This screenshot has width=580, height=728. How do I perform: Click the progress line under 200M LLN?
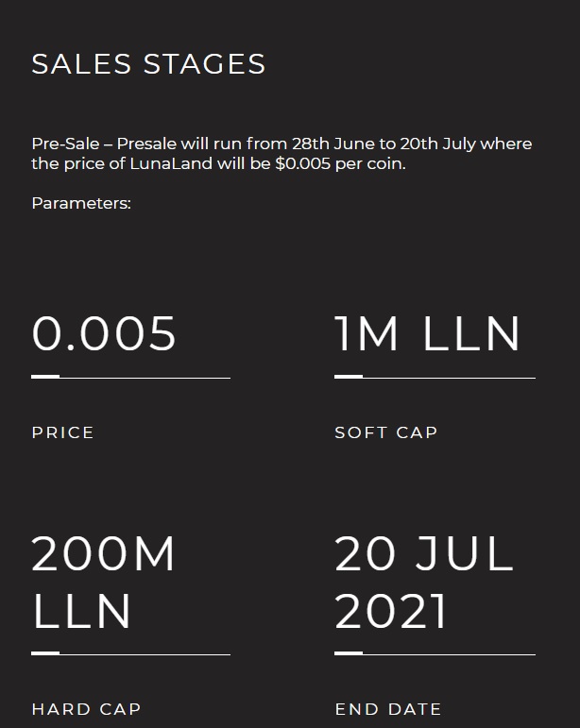point(131,653)
